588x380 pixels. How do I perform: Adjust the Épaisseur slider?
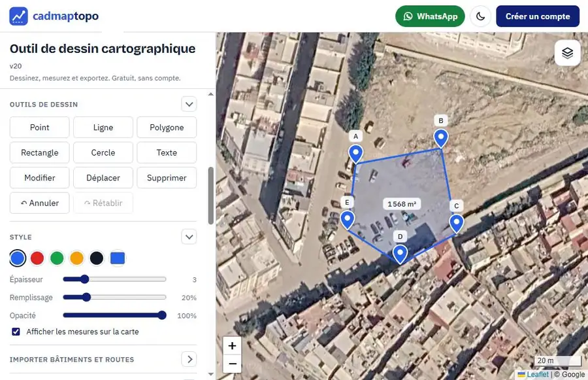coord(114,279)
